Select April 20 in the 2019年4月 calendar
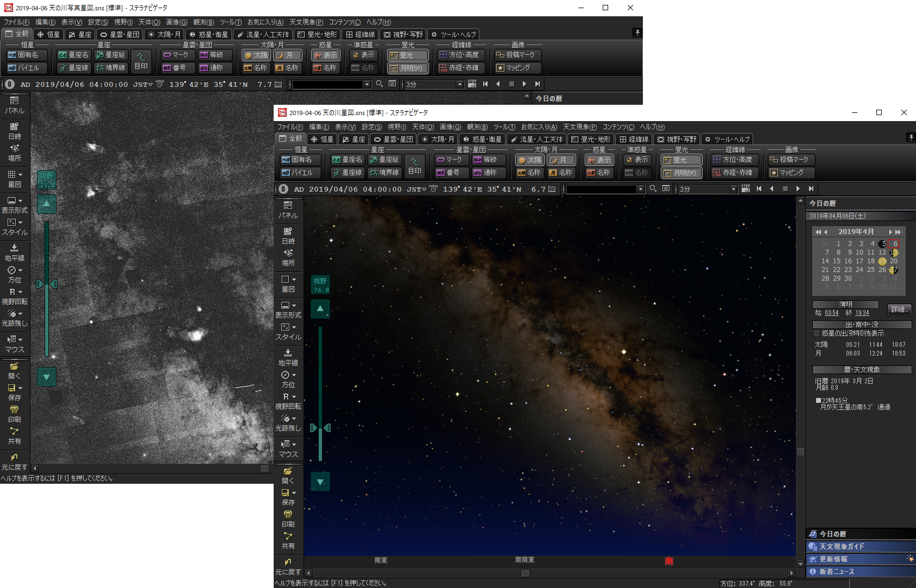916x588 pixels. pos(894,261)
